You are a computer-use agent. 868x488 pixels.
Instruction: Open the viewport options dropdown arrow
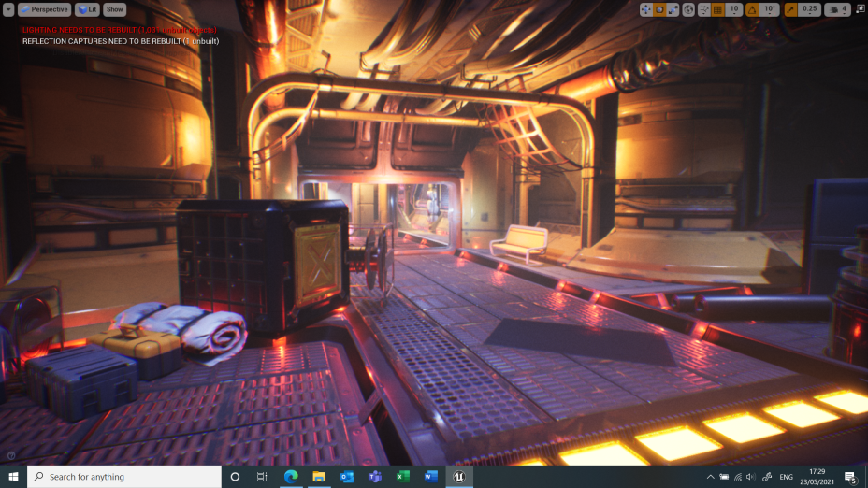tap(8, 9)
